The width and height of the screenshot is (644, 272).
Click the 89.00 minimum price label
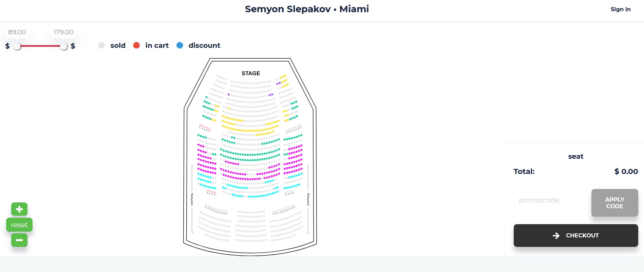tap(17, 32)
